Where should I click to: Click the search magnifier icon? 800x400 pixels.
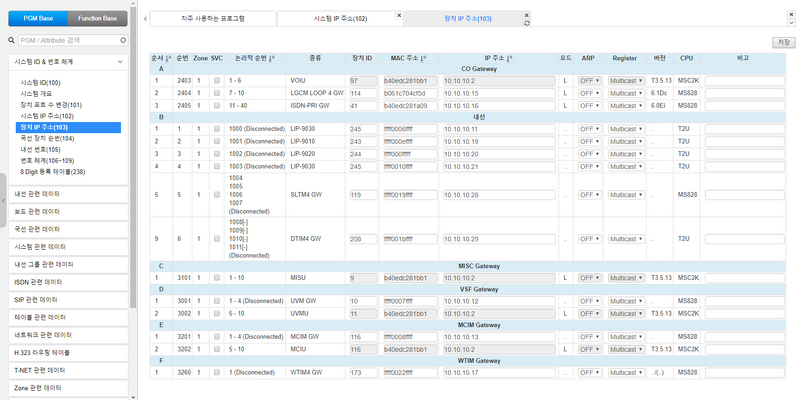(x=11, y=40)
